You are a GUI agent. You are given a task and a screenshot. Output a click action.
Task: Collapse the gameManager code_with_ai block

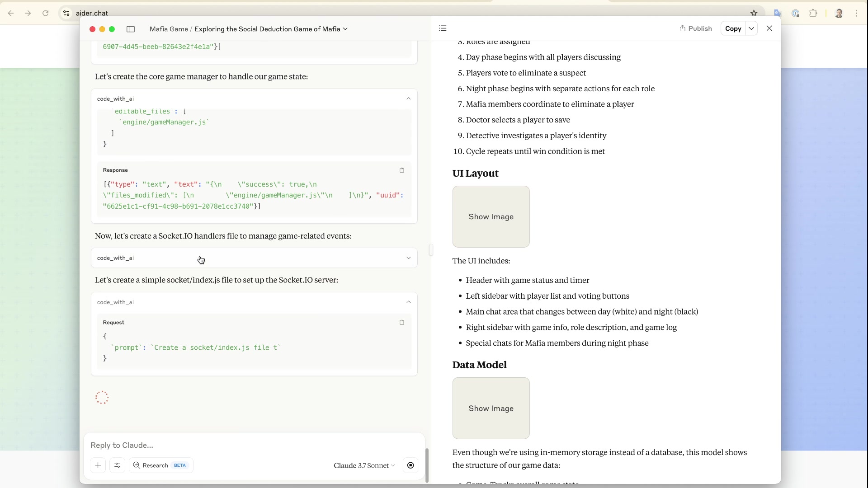point(408,99)
